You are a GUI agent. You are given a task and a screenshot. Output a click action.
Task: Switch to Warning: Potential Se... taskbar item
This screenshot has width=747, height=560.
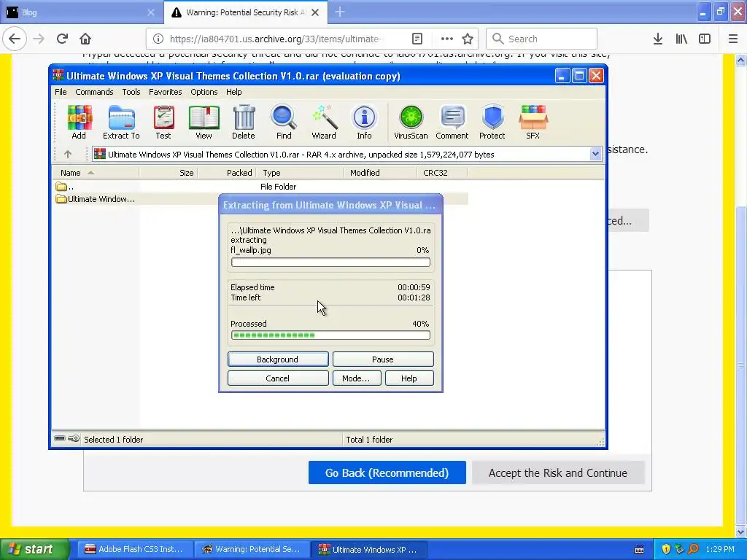[x=251, y=549]
